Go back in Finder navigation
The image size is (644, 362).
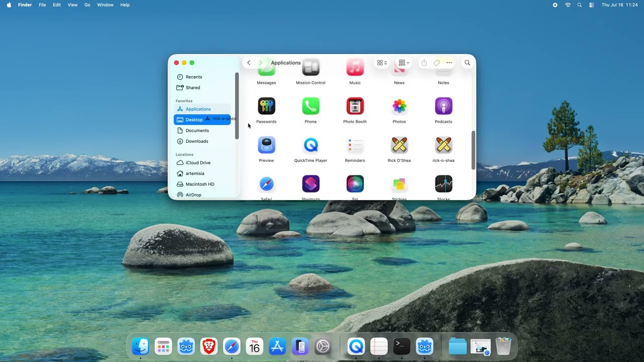click(249, 63)
